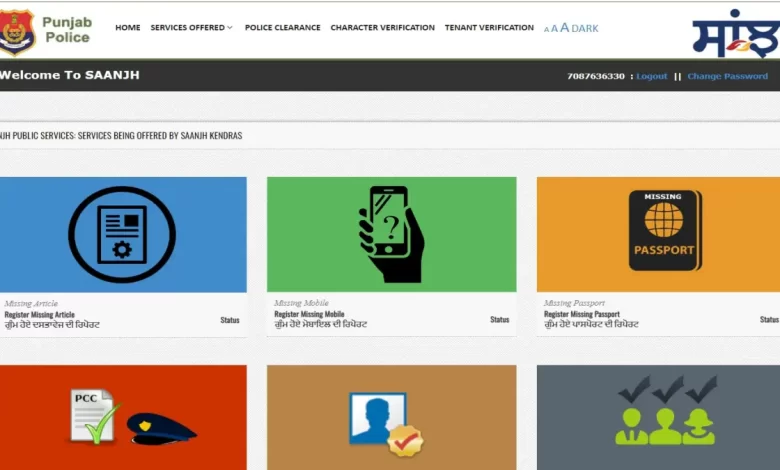Go to the Home menu item
Screen dimensions: 780x470
point(128,28)
